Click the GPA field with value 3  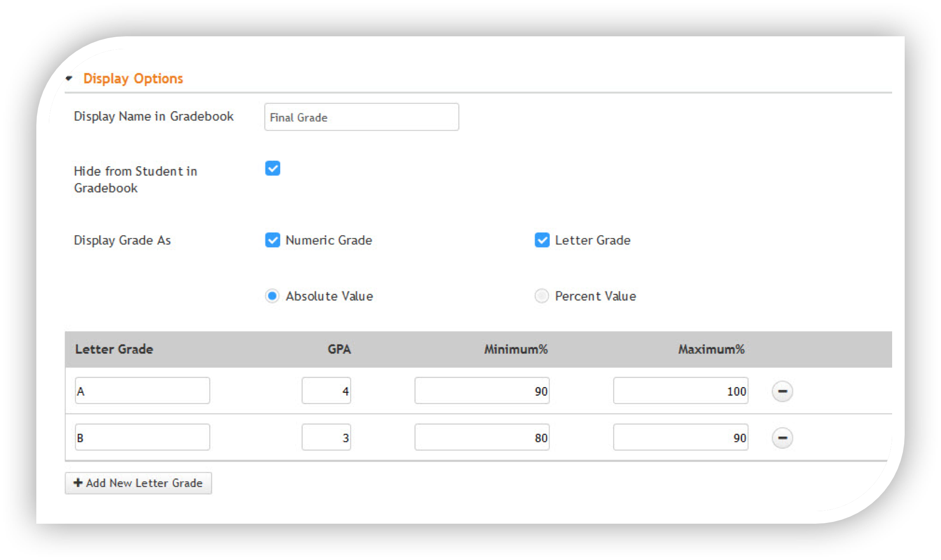tap(326, 437)
